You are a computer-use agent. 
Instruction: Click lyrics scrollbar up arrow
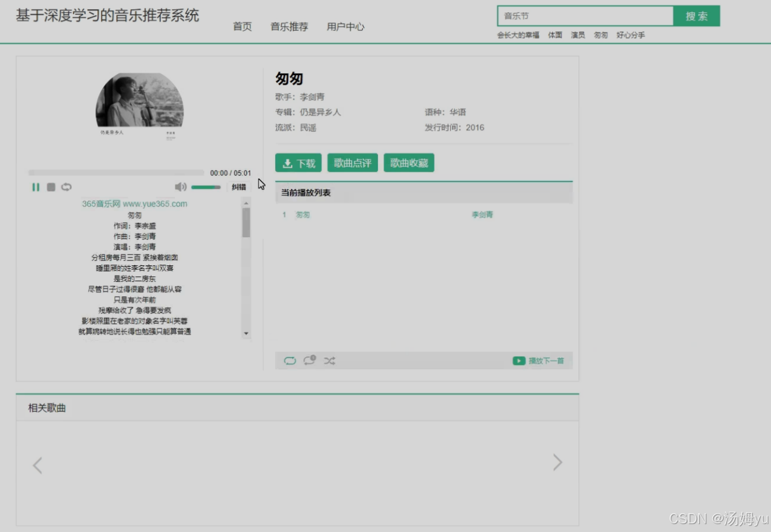(x=246, y=203)
